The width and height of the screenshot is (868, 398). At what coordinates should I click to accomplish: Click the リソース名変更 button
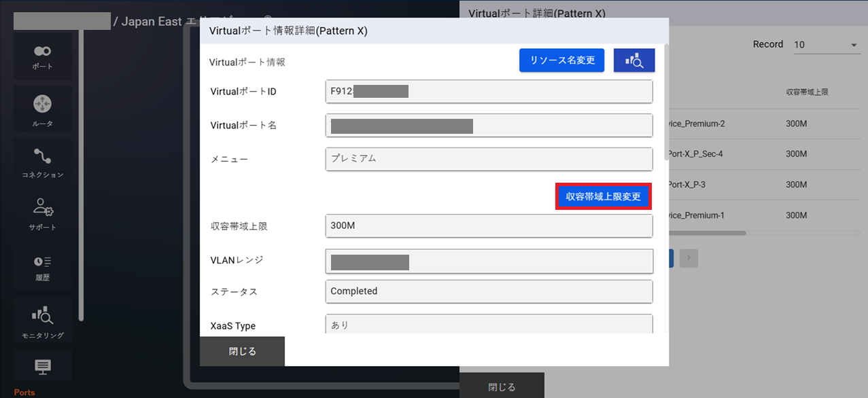tap(561, 60)
